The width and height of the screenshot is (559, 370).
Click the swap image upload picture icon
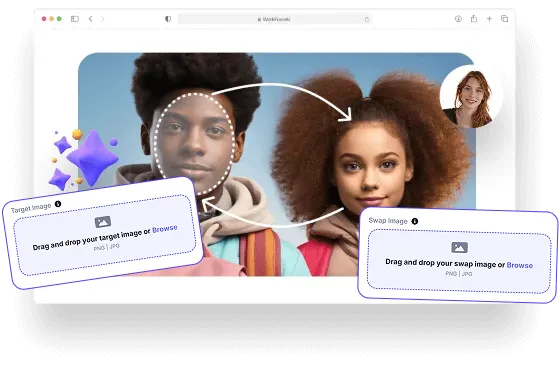(x=460, y=247)
